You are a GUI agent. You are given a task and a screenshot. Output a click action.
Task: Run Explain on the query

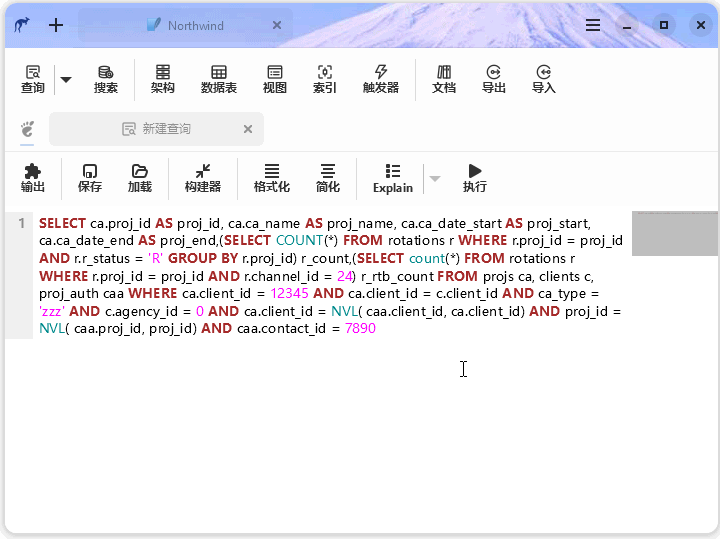click(x=393, y=178)
